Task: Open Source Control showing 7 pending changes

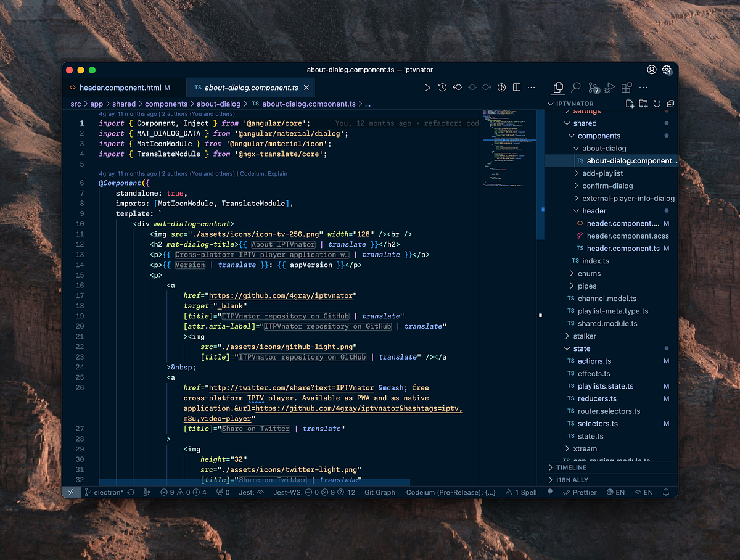Action: [x=592, y=87]
